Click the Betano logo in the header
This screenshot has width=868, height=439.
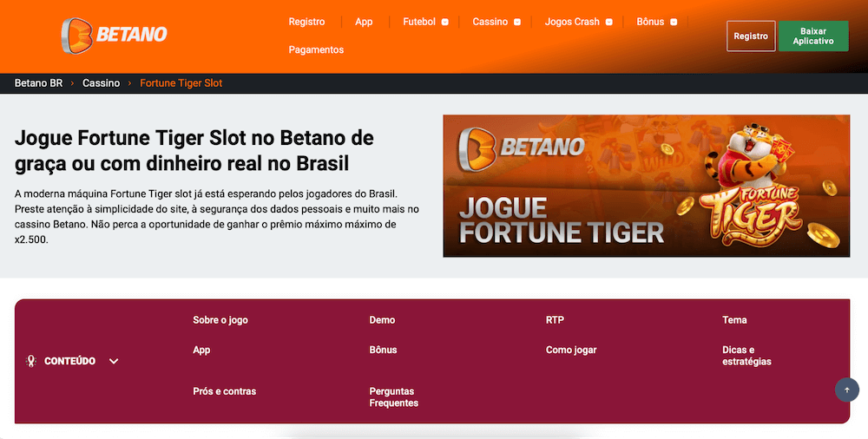[114, 36]
